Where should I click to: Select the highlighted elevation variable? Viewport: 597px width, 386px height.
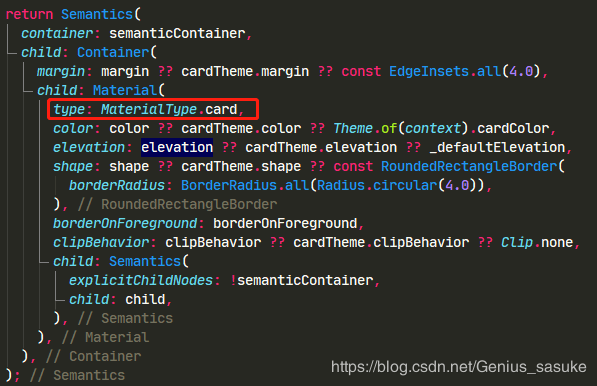(177, 148)
